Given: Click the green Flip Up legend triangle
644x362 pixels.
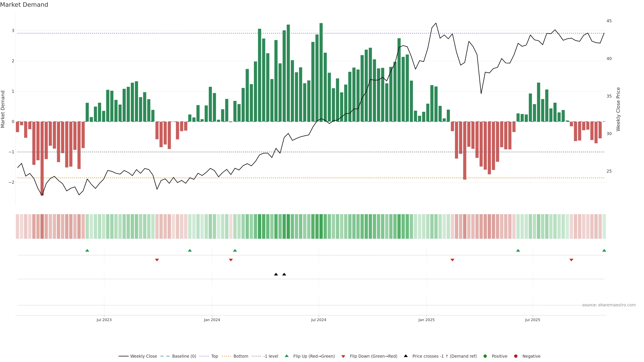Looking at the screenshot, I should pyautogui.click(x=286, y=356).
